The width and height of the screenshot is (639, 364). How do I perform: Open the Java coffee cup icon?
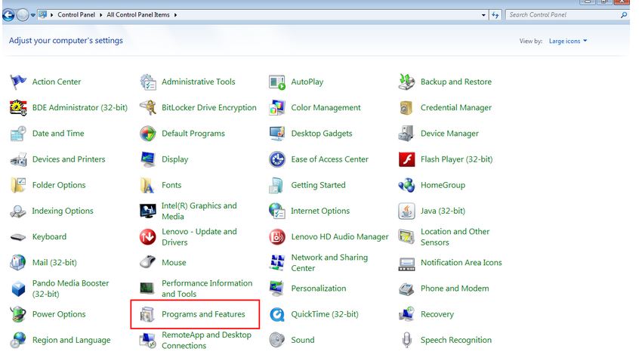click(406, 211)
